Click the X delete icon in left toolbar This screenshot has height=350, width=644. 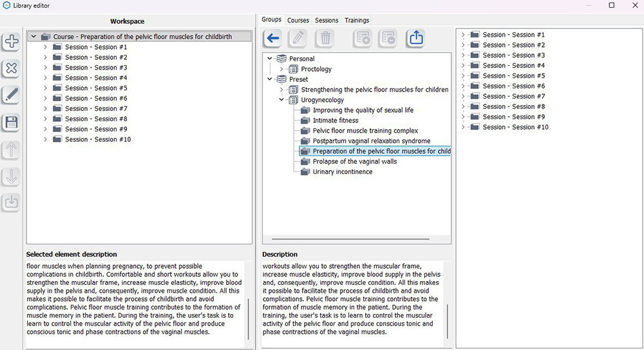click(x=12, y=69)
